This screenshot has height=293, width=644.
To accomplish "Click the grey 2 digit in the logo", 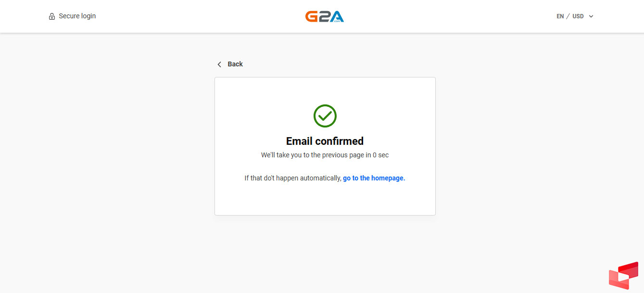I will 324,17.
